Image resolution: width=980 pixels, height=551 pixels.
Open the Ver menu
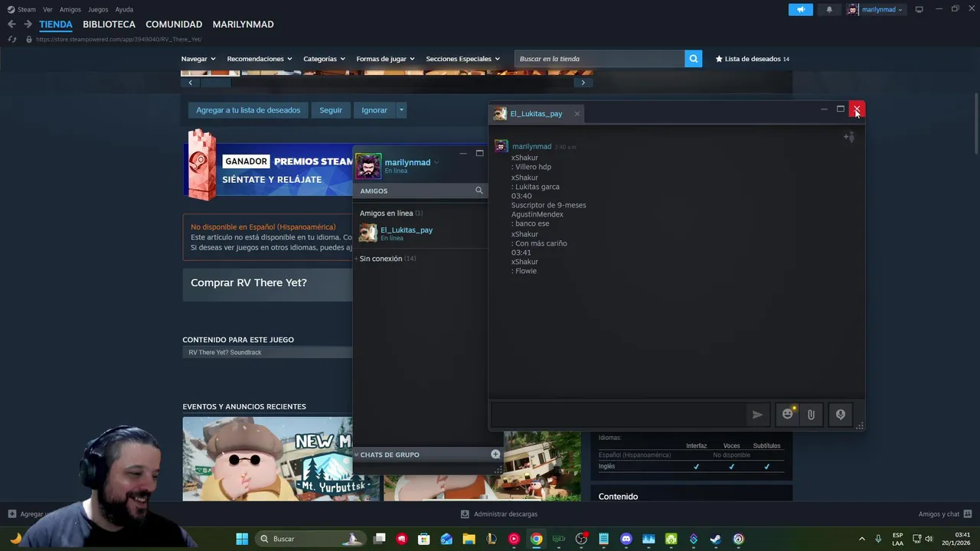tap(47, 10)
